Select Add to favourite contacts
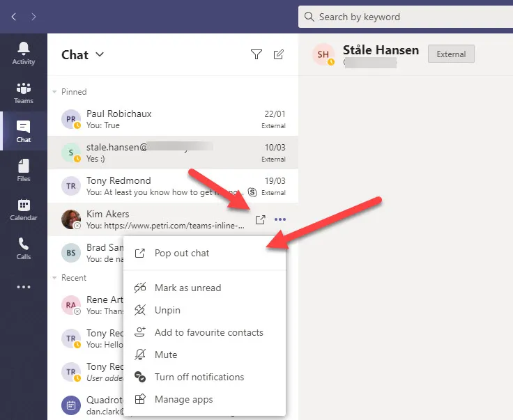 [x=204, y=332]
